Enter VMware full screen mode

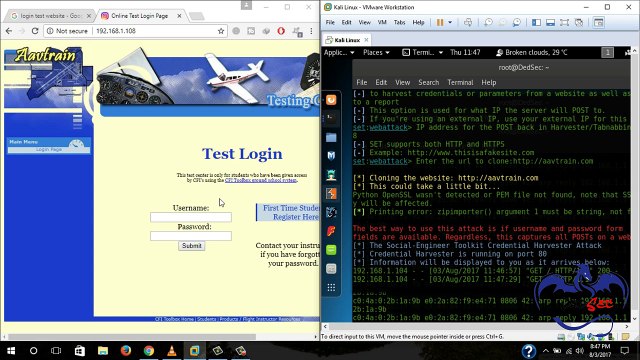pyautogui.click(x=564, y=22)
